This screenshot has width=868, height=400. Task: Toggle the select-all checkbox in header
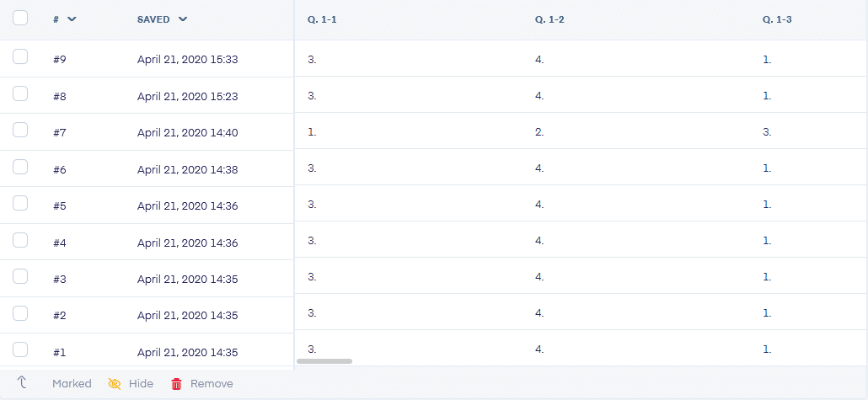(x=20, y=18)
